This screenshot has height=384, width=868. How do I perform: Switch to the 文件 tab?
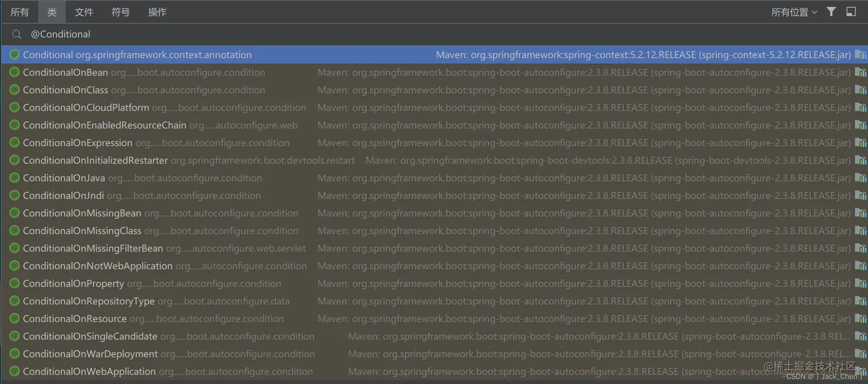pyautogui.click(x=84, y=12)
